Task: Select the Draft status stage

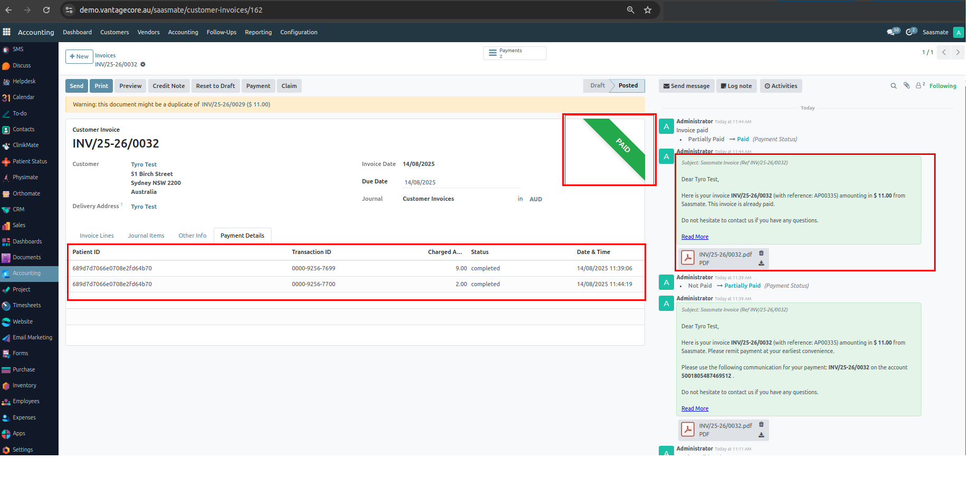Action: click(597, 86)
